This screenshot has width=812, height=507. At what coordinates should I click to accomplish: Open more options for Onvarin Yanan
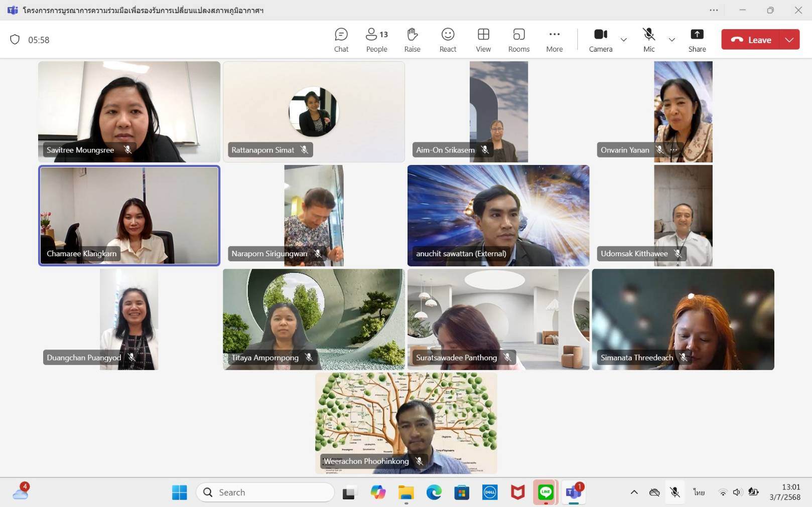click(x=674, y=150)
